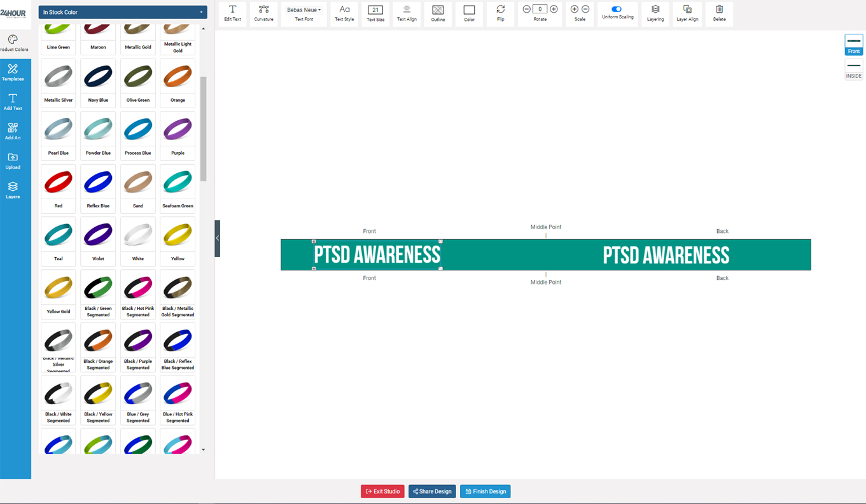This screenshot has width=866, height=504.
Task: Open the Layering tool
Action: click(655, 13)
